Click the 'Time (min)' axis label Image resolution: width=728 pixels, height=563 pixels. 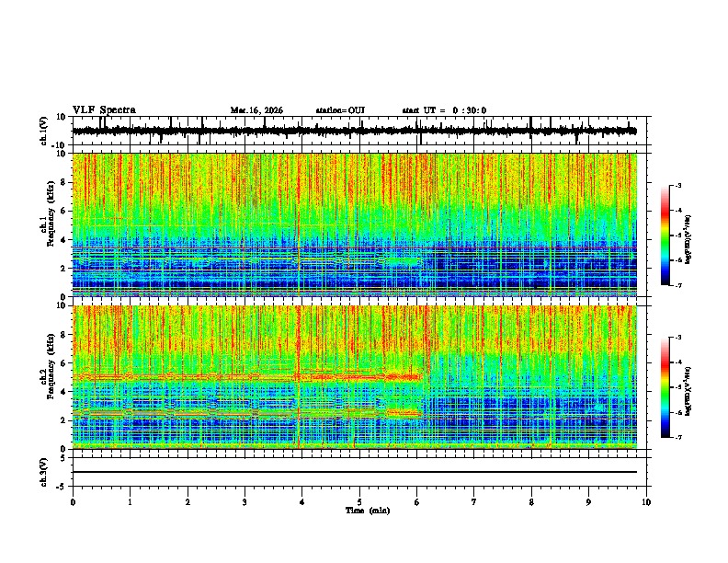[368, 510]
